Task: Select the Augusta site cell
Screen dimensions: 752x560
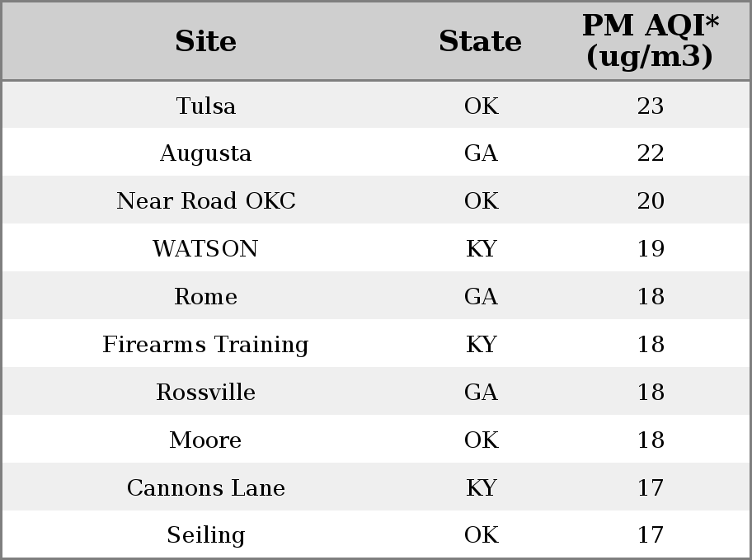Action: (206, 153)
